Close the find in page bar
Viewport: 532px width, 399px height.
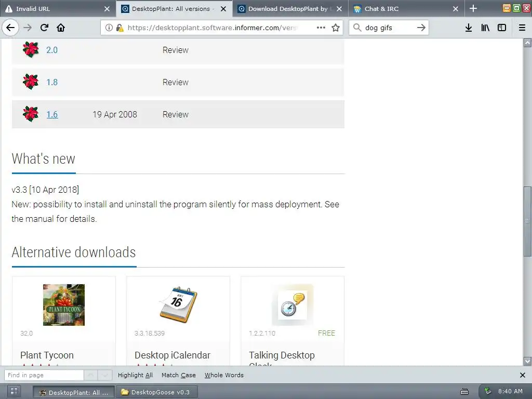click(x=523, y=375)
